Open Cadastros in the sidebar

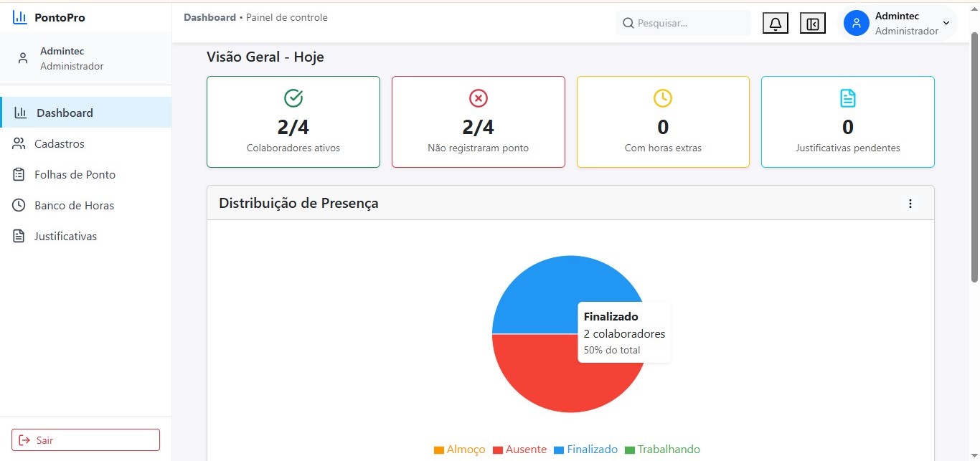[x=59, y=144]
